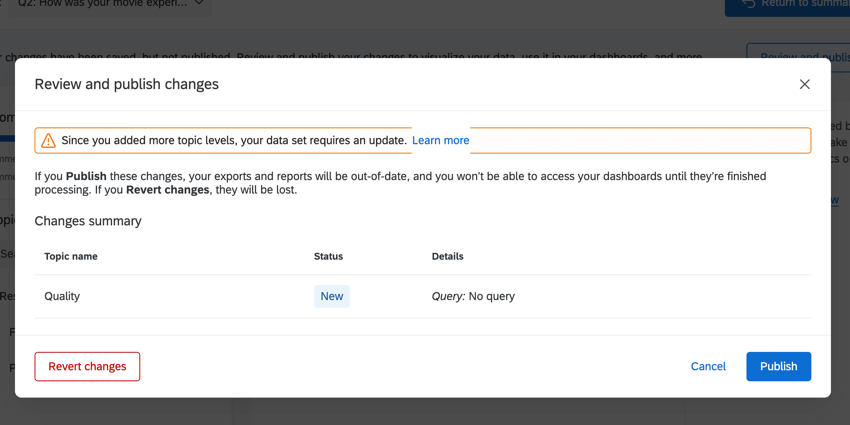Click the Return to summary arrow icon
This screenshot has height=425, width=850.
click(x=748, y=4)
